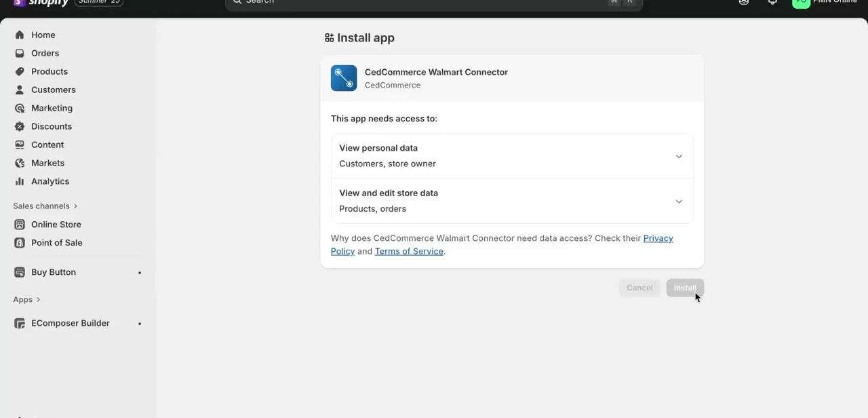Click the Marketing target icon
The height and width of the screenshot is (418, 868).
(x=20, y=108)
